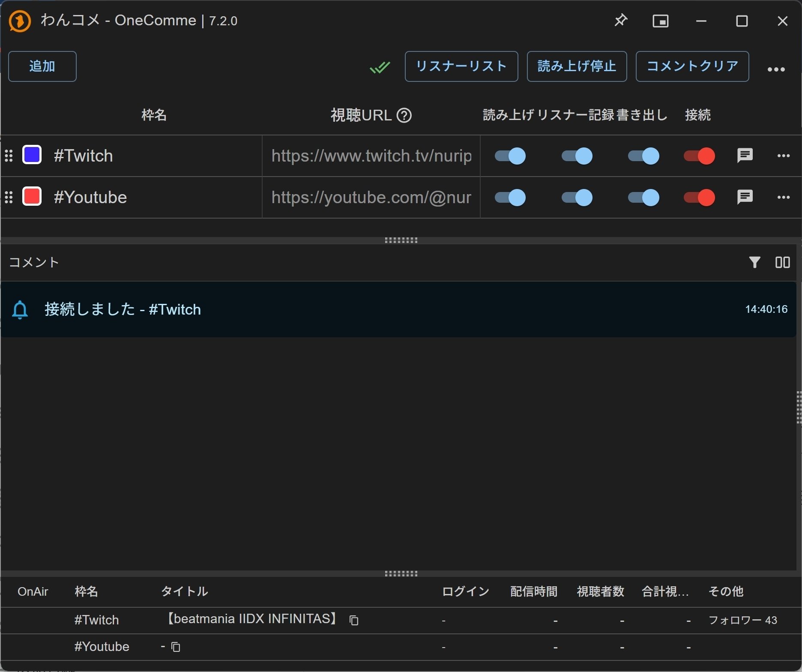Image resolution: width=802 pixels, height=672 pixels.
Task: Click the その他 column header
Action: (x=726, y=592)
